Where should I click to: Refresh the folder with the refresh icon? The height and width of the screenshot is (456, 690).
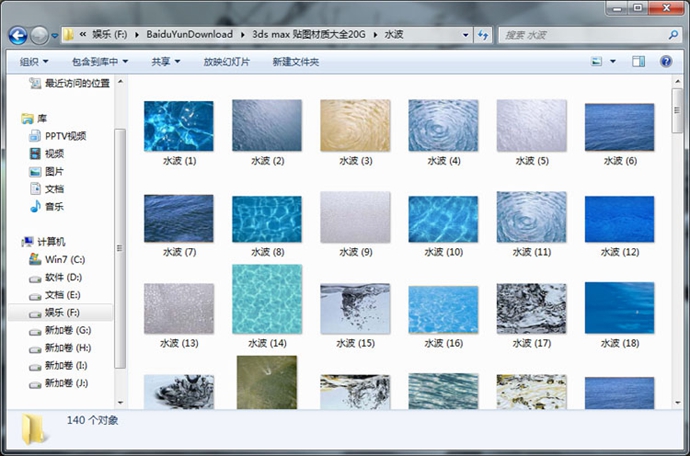[483, 35]
